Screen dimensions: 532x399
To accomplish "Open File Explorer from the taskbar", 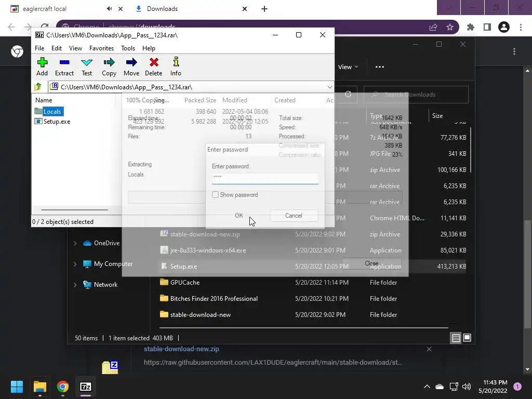I will click(x=39, y=387).
